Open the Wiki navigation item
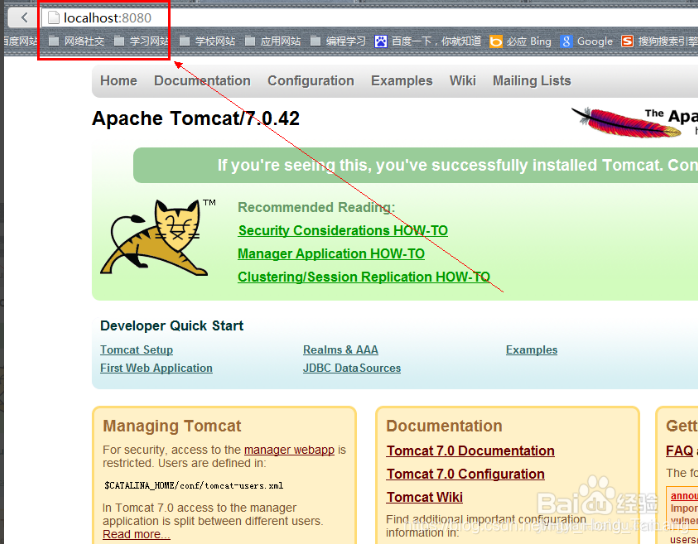Image resolution: width=698 pixels, height=544 pixels. (x=463, y=81)
